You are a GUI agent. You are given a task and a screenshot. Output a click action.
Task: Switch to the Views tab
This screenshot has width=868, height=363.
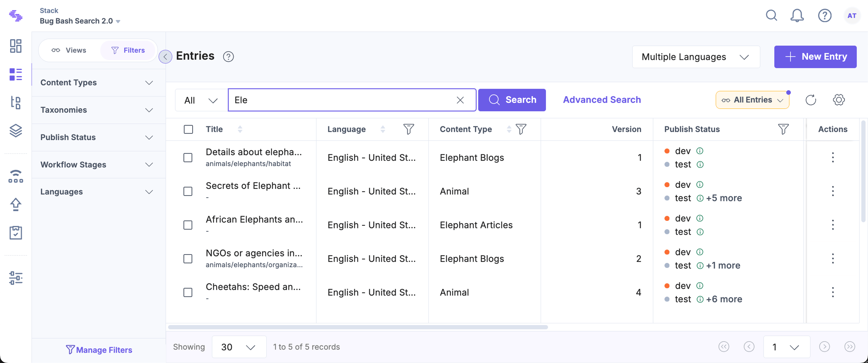click(x=69, y=50)
